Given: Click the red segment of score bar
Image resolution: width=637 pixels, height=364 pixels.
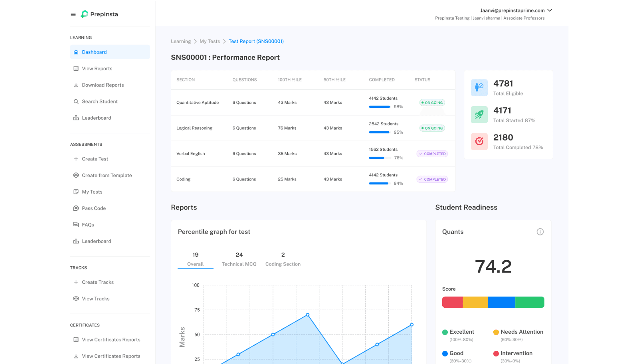Looking at the screenshot, I should [x=453, y=302].
